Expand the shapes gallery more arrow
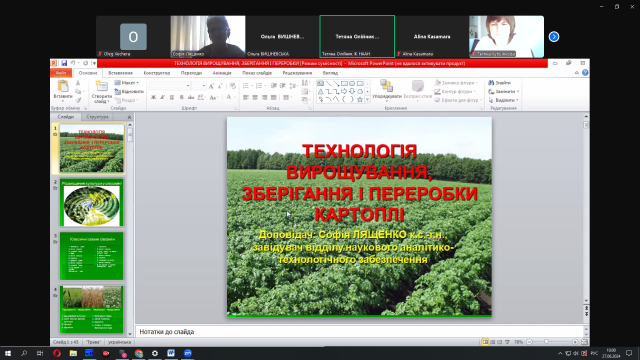 click(x=367, y=100)
